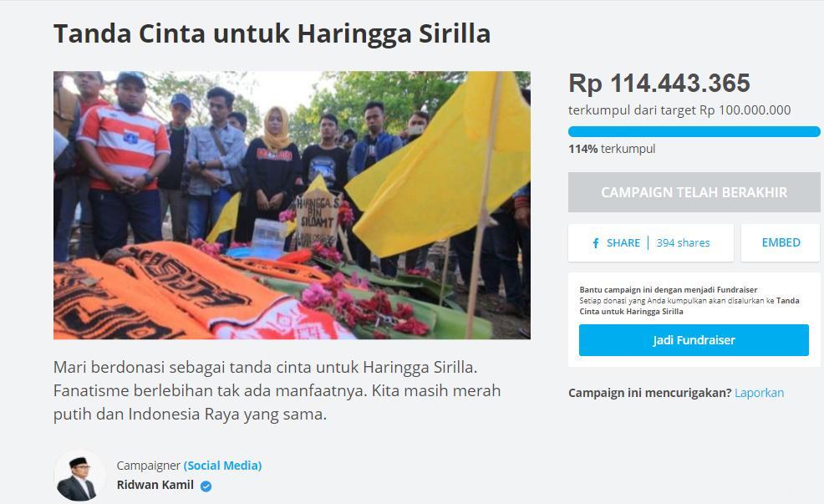Click the 394 shares count
The image size is (824, 504).
click(683, 242)
